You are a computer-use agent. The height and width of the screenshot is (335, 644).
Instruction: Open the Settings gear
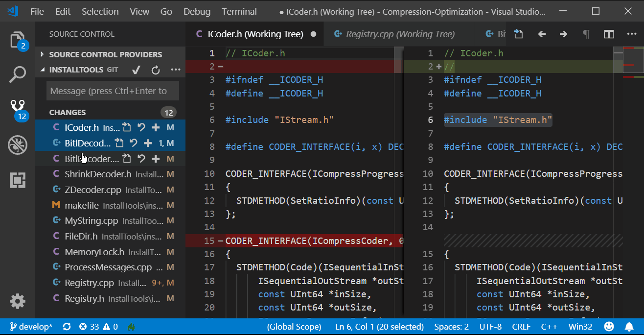click(18, 301)
